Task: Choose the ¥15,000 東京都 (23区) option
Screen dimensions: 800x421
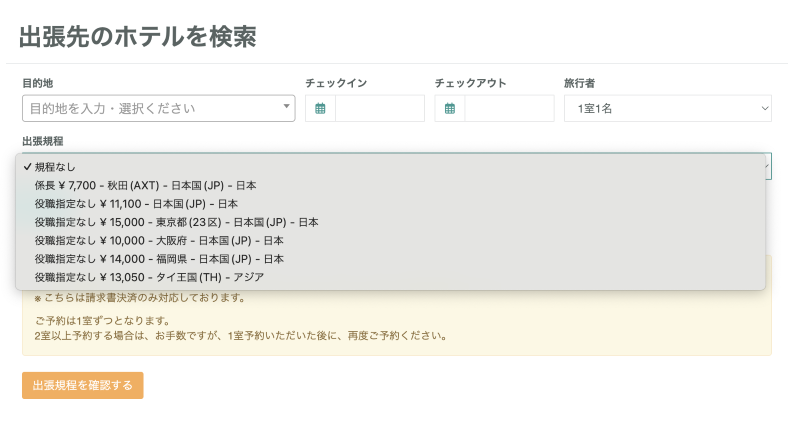Action: click(390, 222)
